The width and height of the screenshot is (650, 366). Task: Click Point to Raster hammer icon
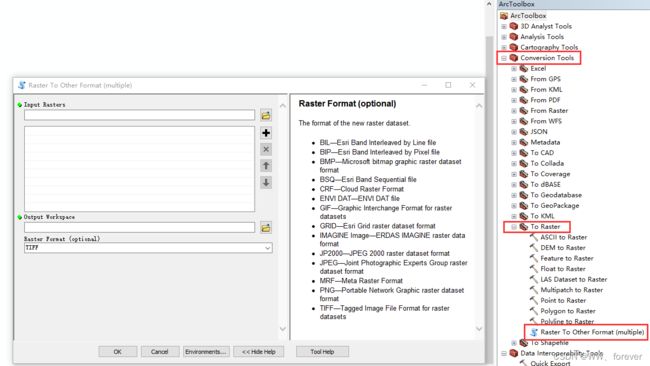tap(534, 301)
